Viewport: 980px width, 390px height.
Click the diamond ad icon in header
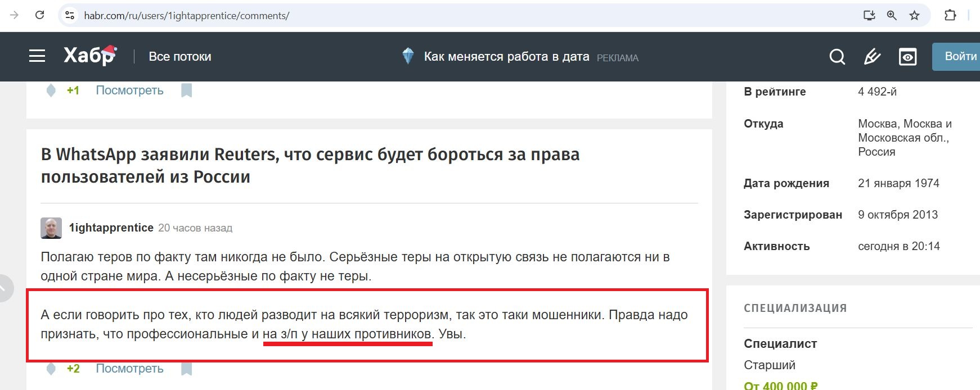click(408, 56)
